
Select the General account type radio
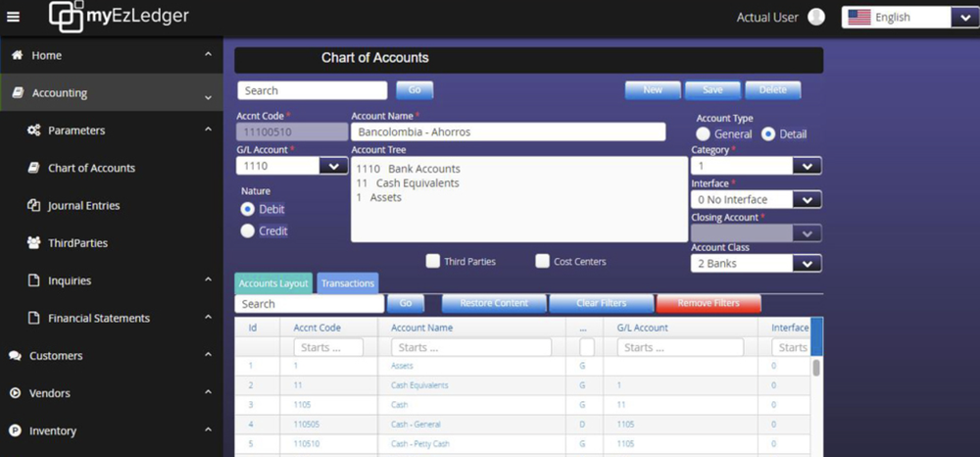click(703, 133)
